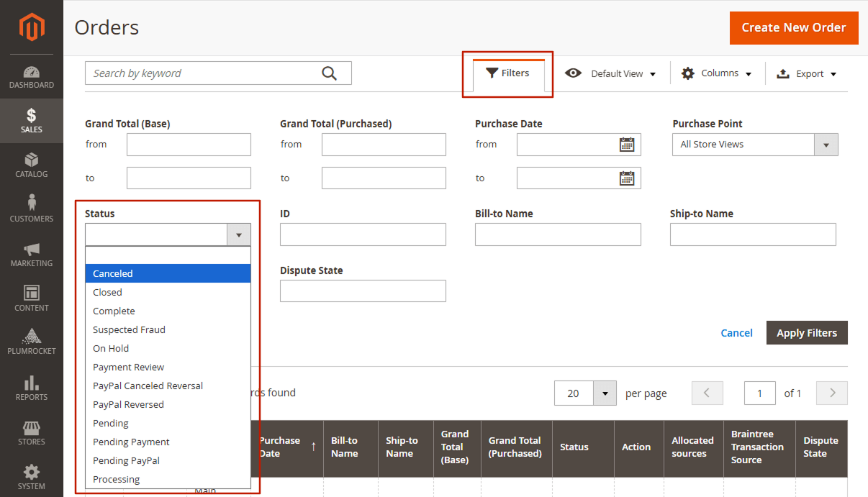Screen dimensions: 868x497
Task: Open the Columns menu
Action: click(717, 73)
